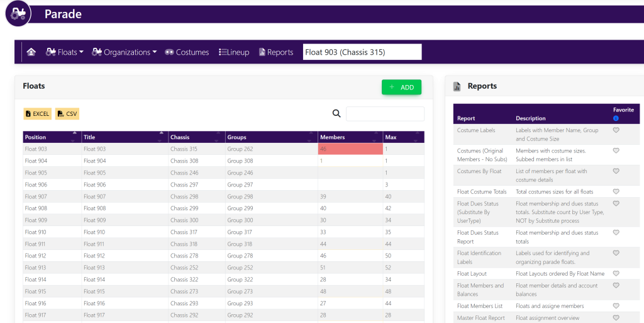The width and height of the screenshot is (644, 323).
Task: Click the blue Favorite info icon
Action: tap(616, 118)
